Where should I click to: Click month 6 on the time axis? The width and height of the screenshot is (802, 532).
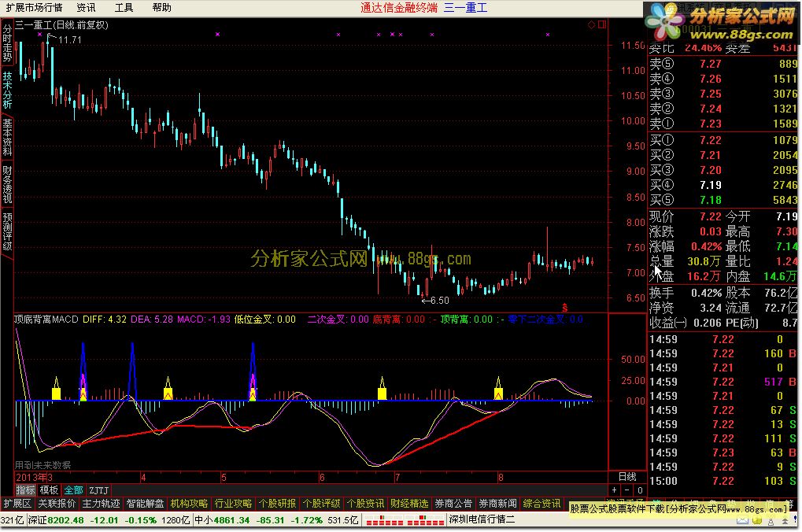(x=322, y=477)
